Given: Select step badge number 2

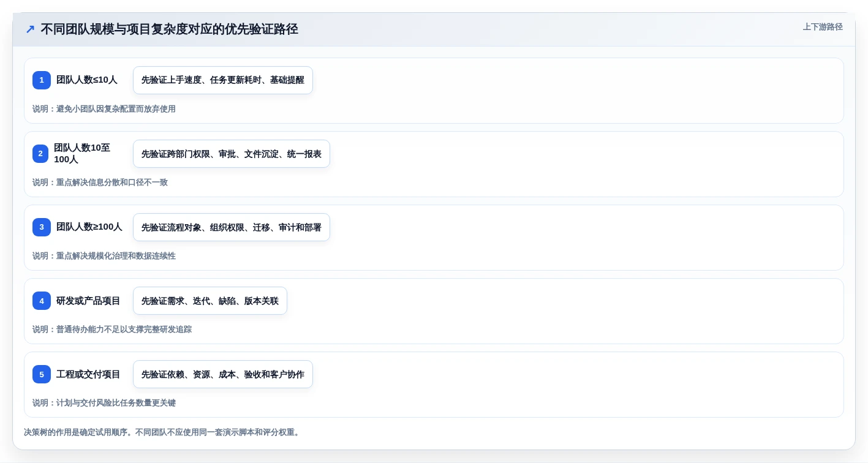Looking at the screenshot, I should pyautogui.click(x=40, y=154).
